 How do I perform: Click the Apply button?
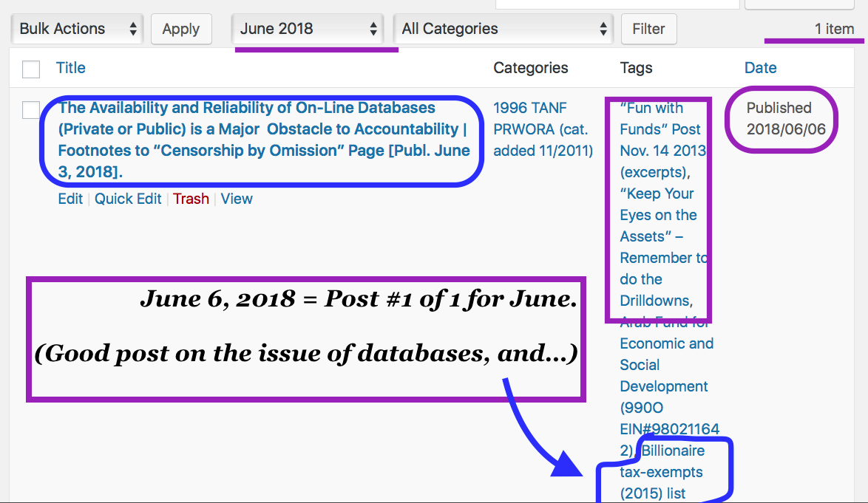coord(181,29)
